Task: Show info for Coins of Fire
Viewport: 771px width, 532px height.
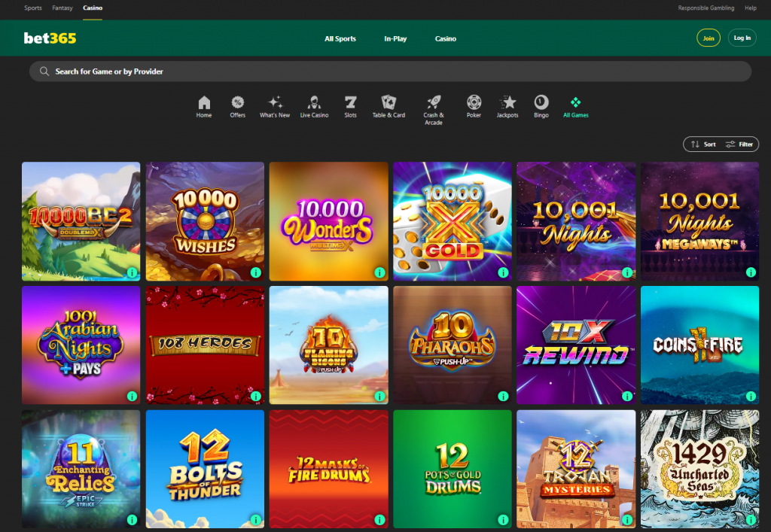Action: pyautogui.click(x=751, y=396)
